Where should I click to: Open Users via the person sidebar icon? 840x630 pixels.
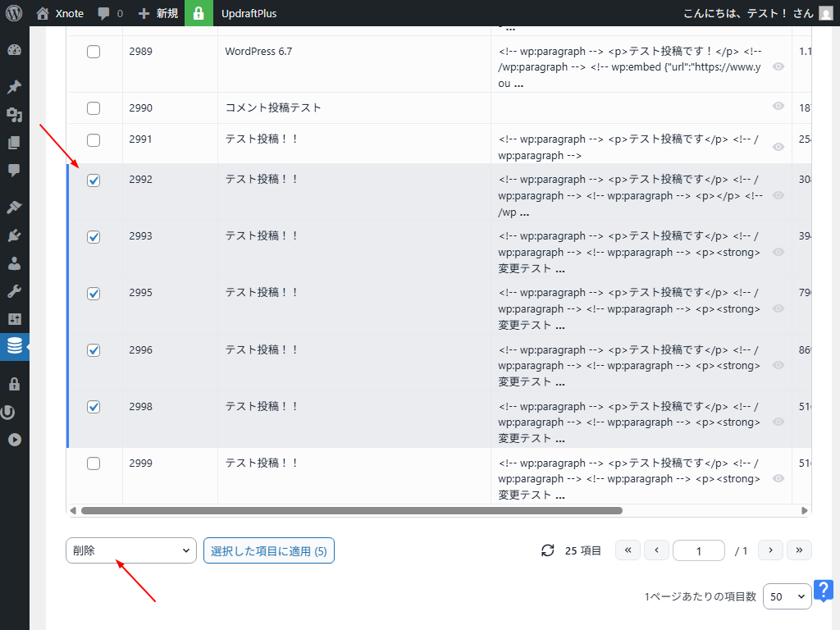click(x=14, y=264)
